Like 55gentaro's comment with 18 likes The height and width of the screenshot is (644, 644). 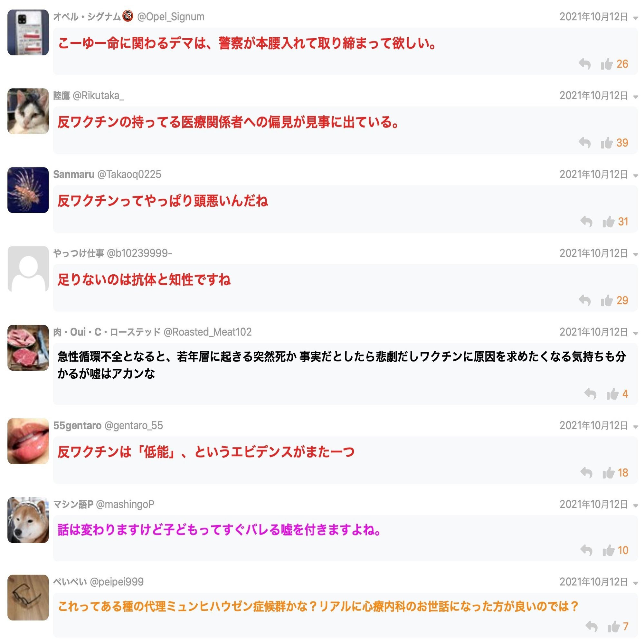pos(608,473)
